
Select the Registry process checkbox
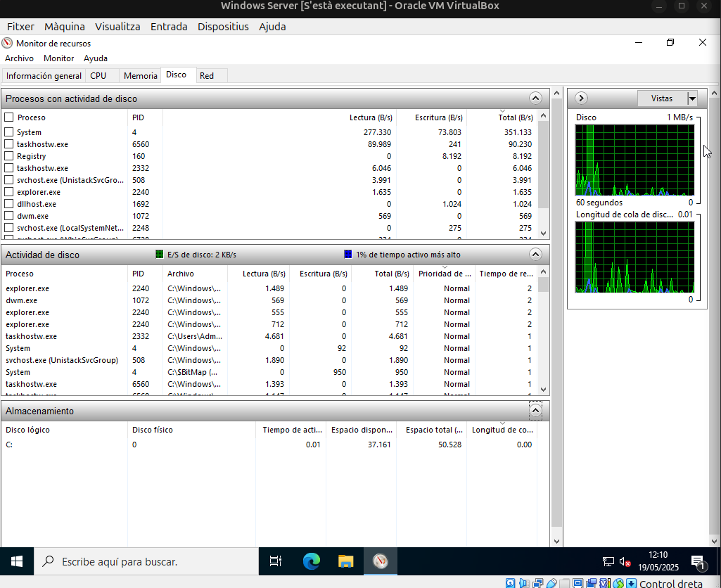9,156
